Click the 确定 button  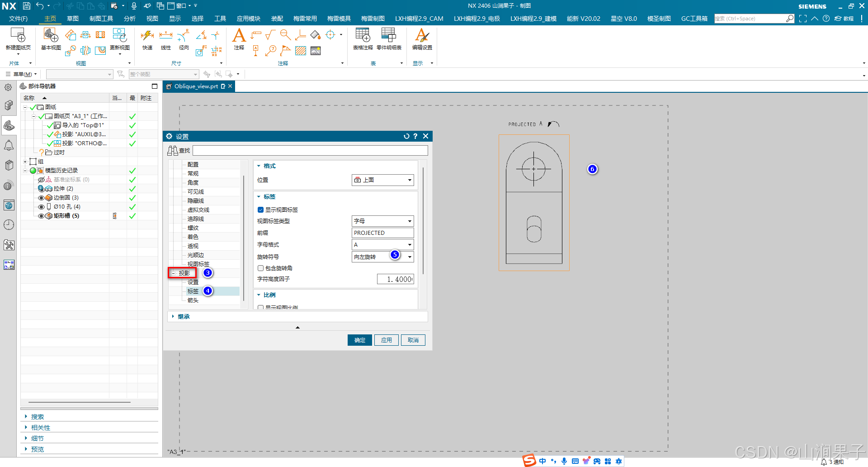360,340
